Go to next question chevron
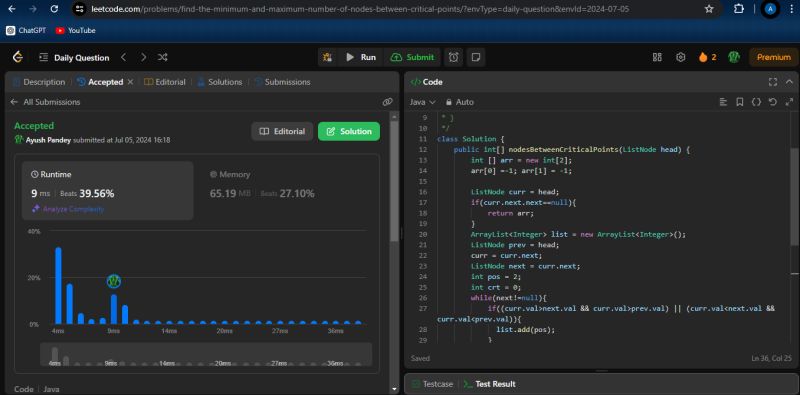This screenshot has width=800, height=395. (x=143, y=57)
